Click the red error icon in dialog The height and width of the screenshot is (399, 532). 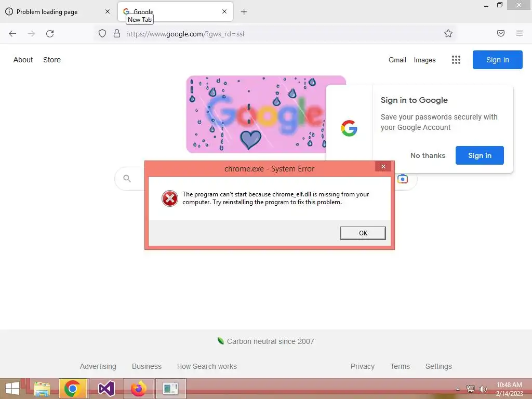(170, 198)
